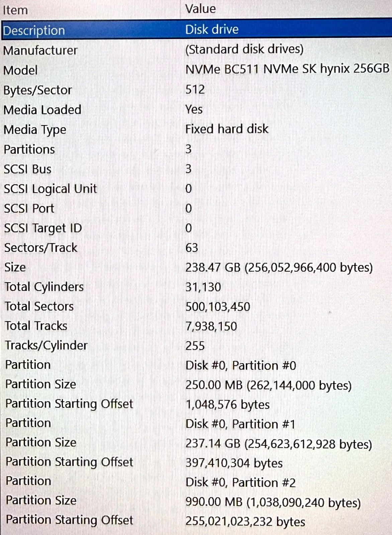Select the Media Type row
The image size is (392, 535).
[x=196, y=129]
